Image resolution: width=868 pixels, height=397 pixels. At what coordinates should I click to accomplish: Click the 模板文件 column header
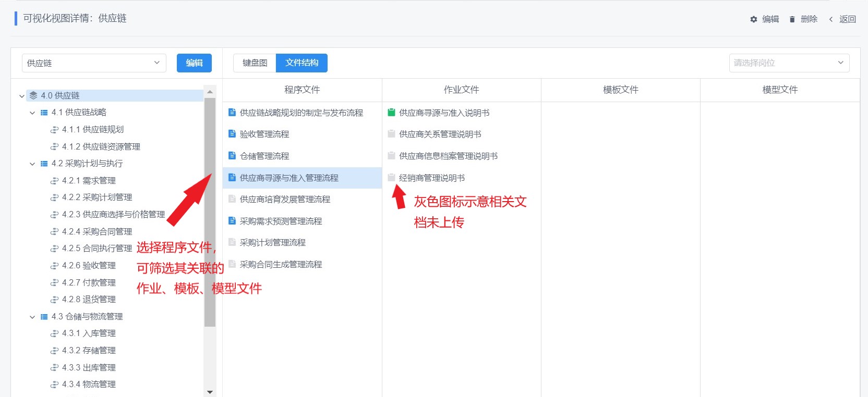click(x=621, y=90)
